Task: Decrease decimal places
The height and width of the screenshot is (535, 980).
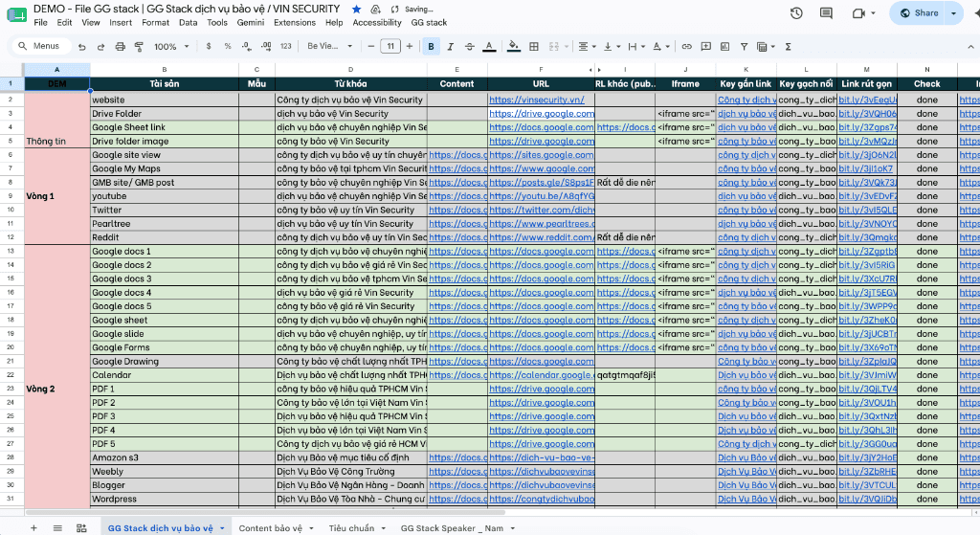Action: (247, 46)
